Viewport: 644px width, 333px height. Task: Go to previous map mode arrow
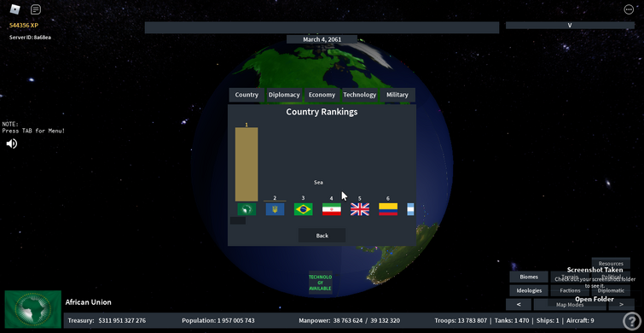pyautogui.click(x=519, y=304)
